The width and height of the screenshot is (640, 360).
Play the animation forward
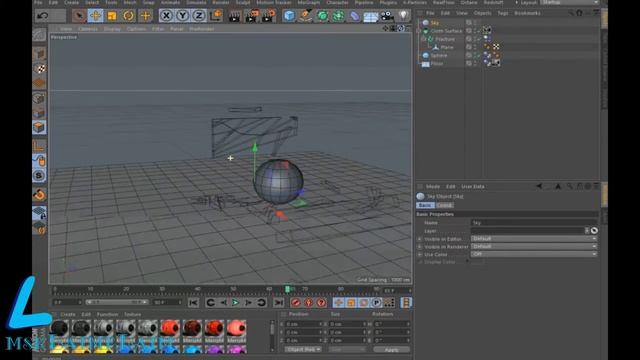[x=236, y=303]
